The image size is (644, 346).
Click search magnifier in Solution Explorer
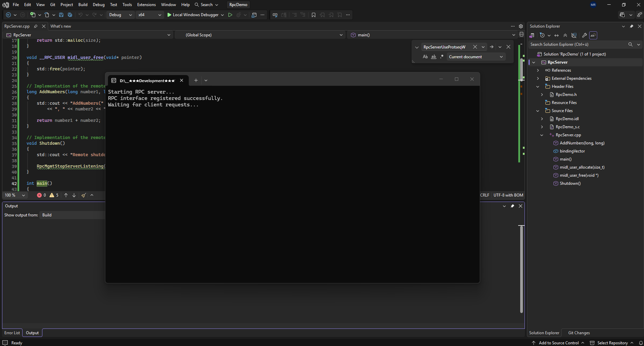point(631,44)
